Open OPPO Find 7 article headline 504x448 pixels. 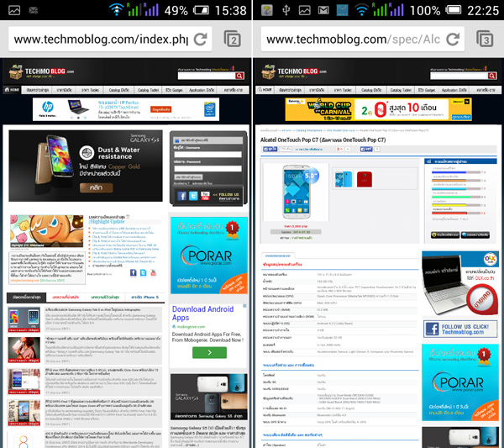coord(100,403)
